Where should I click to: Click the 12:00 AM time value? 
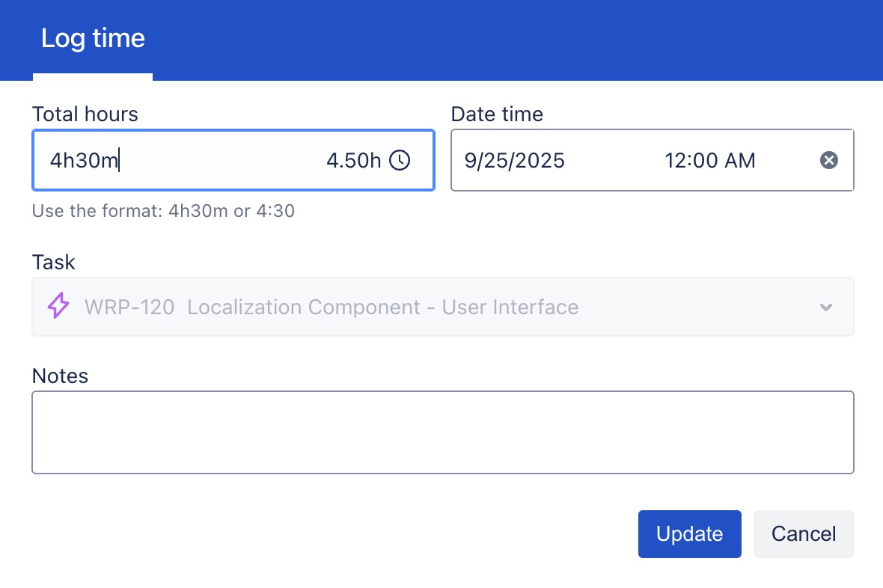tap(709, 160)
